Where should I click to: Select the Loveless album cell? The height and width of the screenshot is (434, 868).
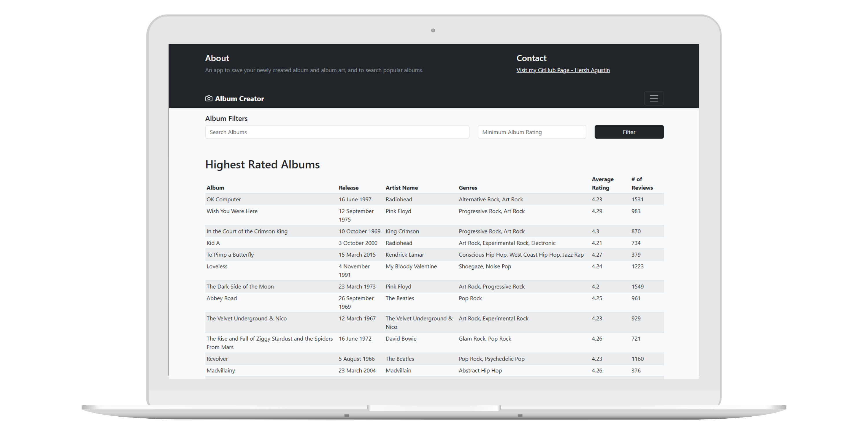tap(217, 266)
